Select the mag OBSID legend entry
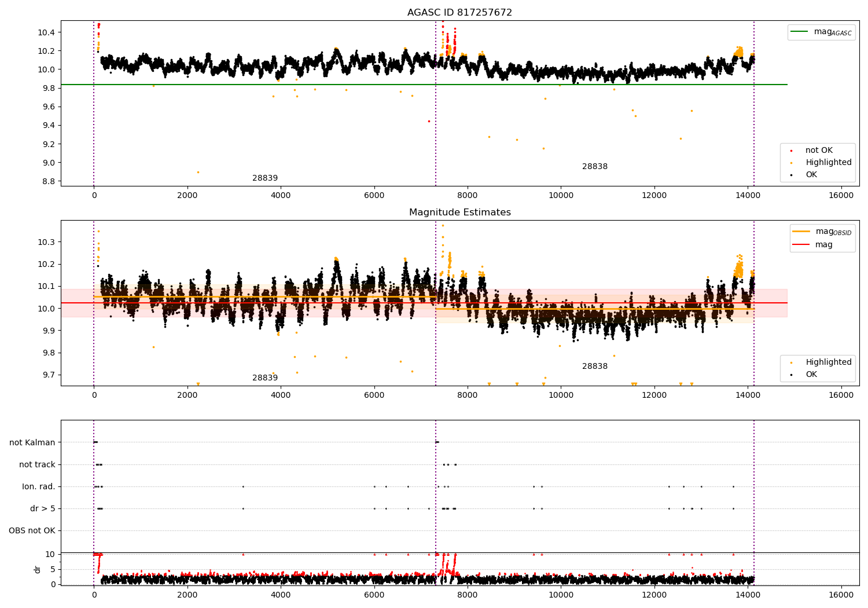The image size is (868, 608). 833,232
